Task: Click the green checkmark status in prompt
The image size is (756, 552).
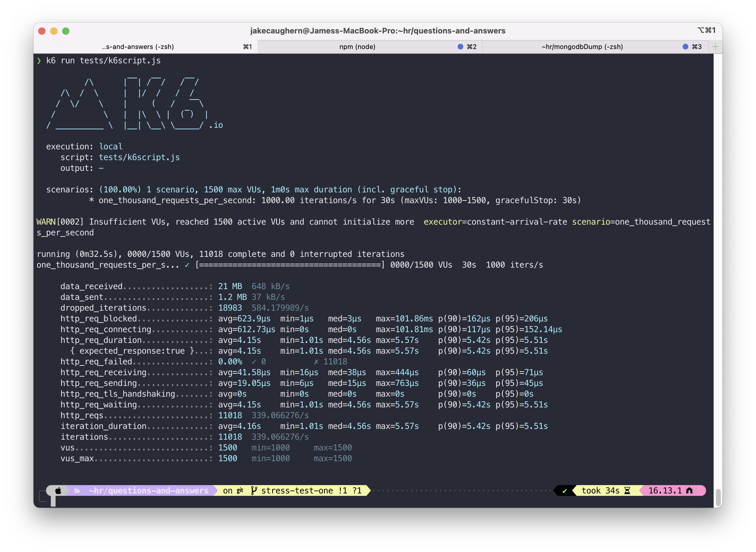Action: pos(564,491)
